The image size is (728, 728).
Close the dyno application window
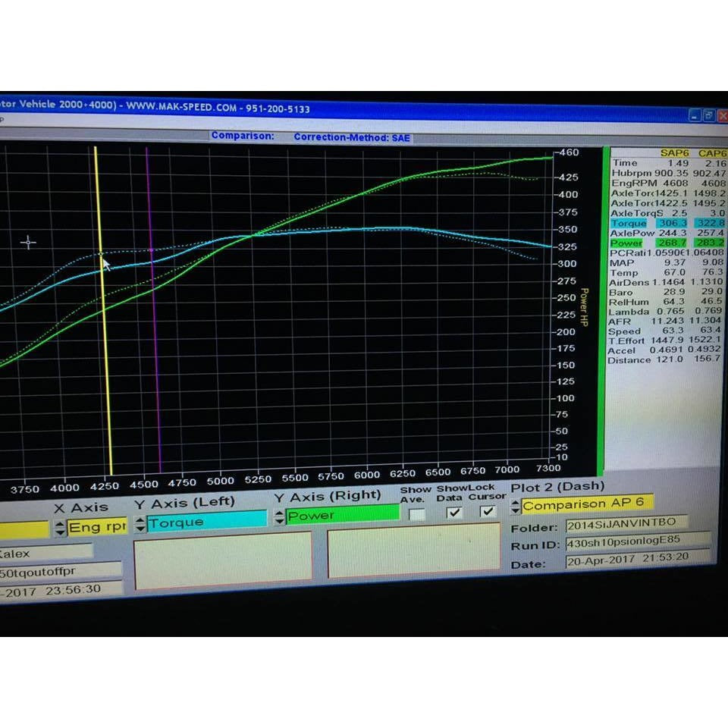tap(723, 116)
